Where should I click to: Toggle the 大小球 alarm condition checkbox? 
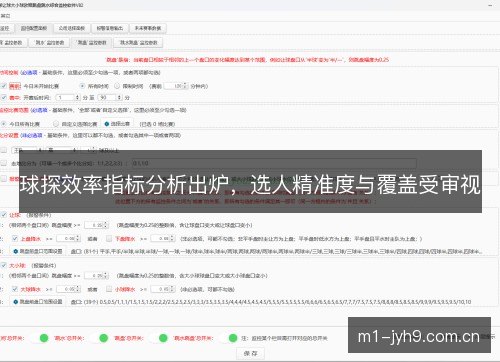point(4,265)
